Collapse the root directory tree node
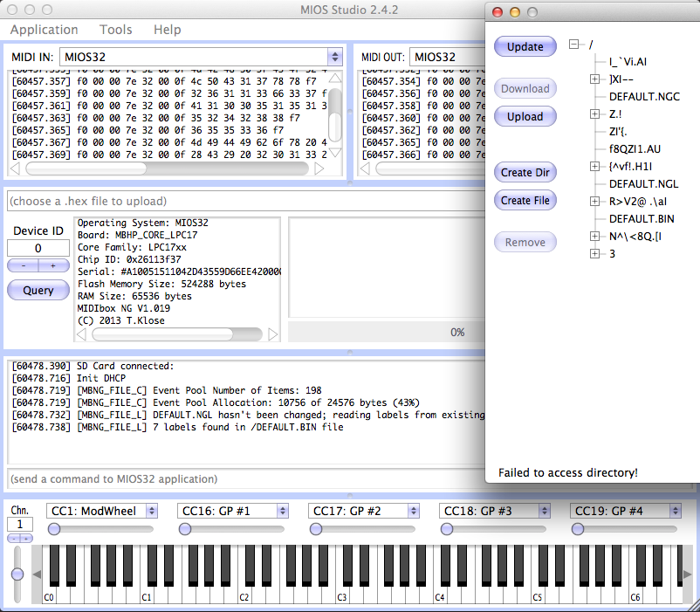Viewport: 700px width, 612px height. (575, 44)
